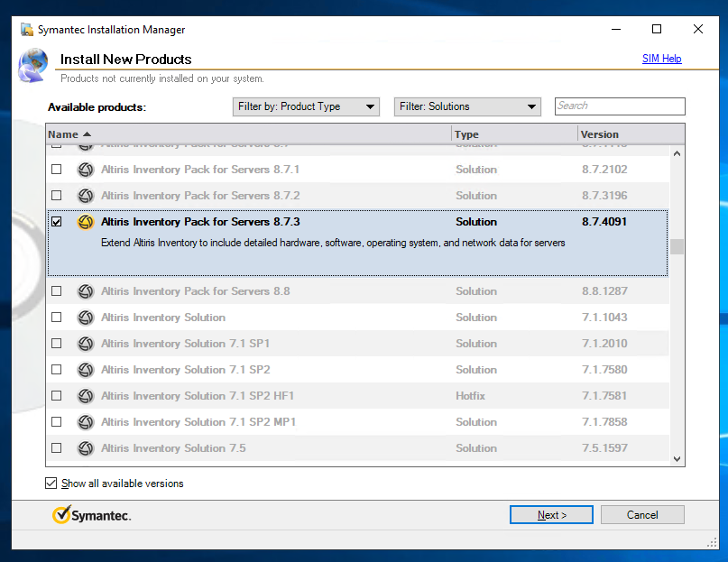Click the Altiris Inventory Solution 7.1 SP1 name
728x562 pixels.
tap(185, 344)
